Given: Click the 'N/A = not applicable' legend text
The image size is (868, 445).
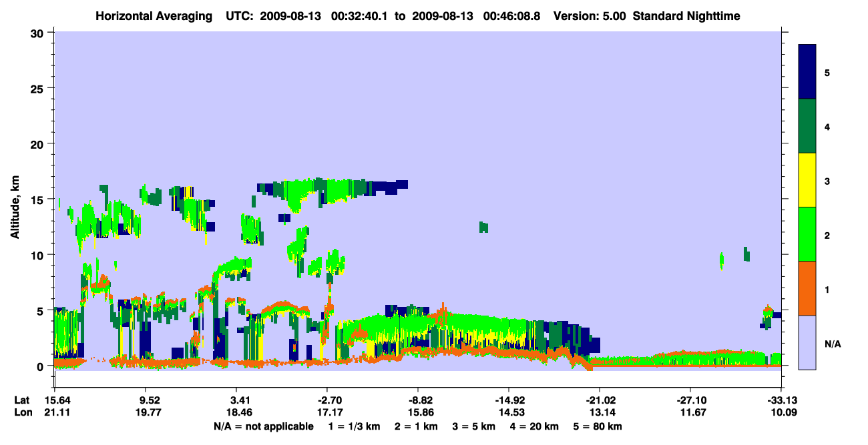Looking at the screenshot, I should 263,426.
